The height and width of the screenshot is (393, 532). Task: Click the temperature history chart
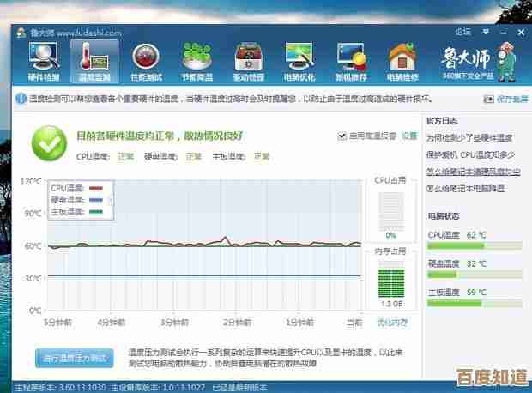point(204,245)
